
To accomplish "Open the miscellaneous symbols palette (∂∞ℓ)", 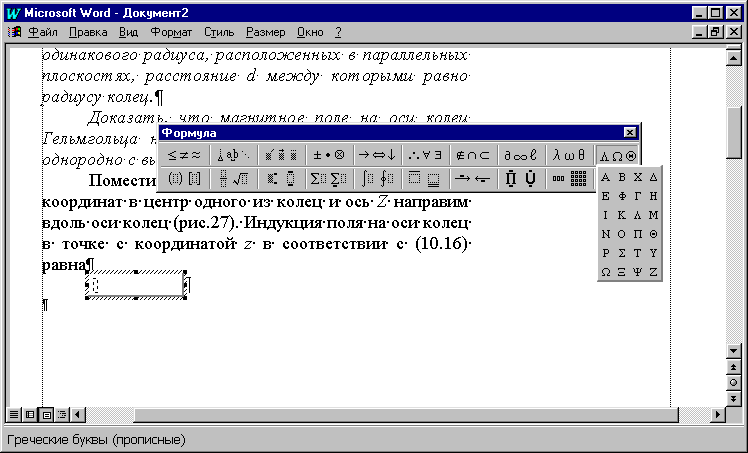I will pyautogui.click(x=521, y=155).
